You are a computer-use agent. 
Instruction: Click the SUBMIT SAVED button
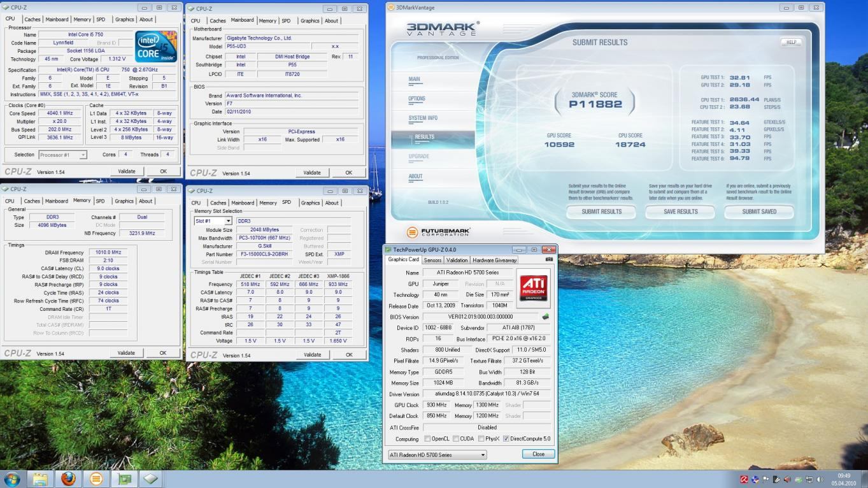pos(759,212)
